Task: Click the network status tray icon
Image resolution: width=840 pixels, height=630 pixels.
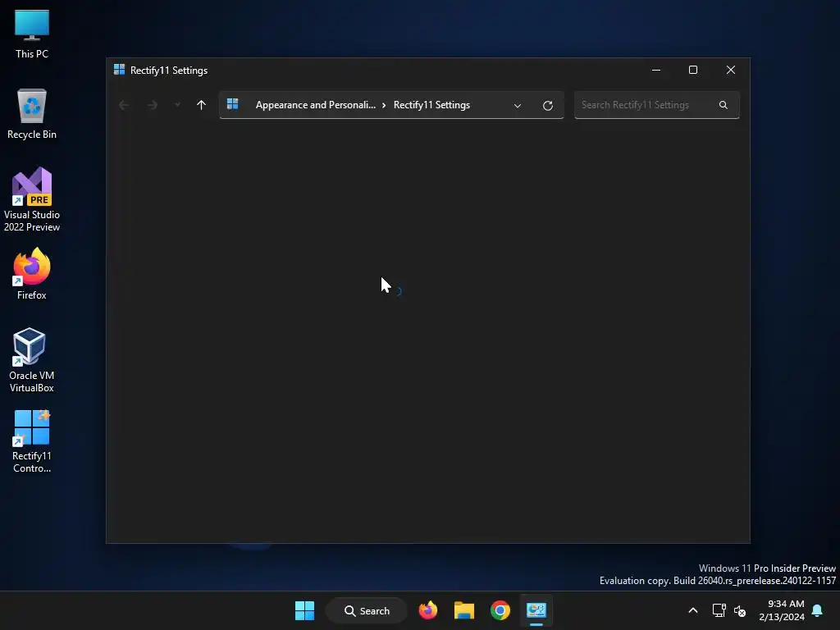Action: tap(719, 610)
